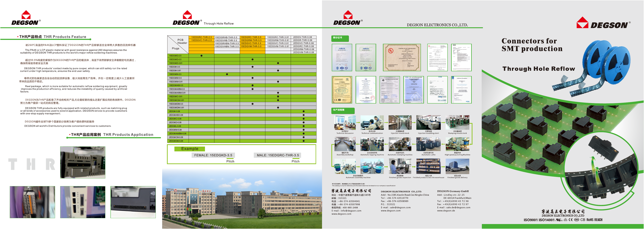
Task: Click the sale.de@degson.com email address
Action: 458,208
